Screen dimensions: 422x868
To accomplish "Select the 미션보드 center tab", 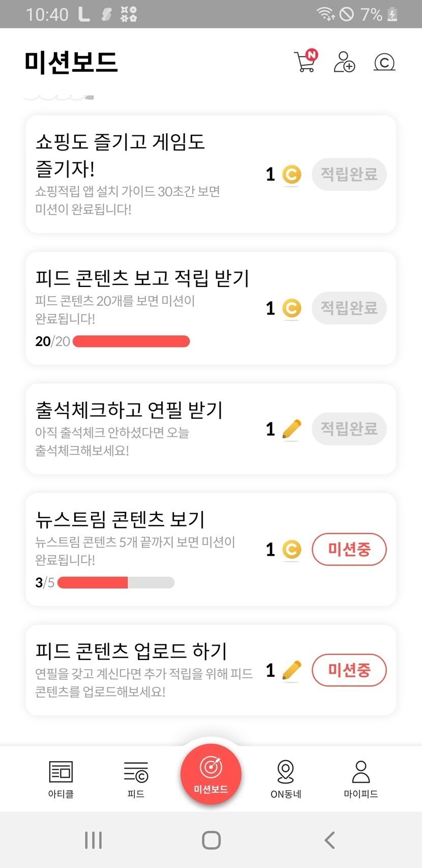I will (211, 774).
